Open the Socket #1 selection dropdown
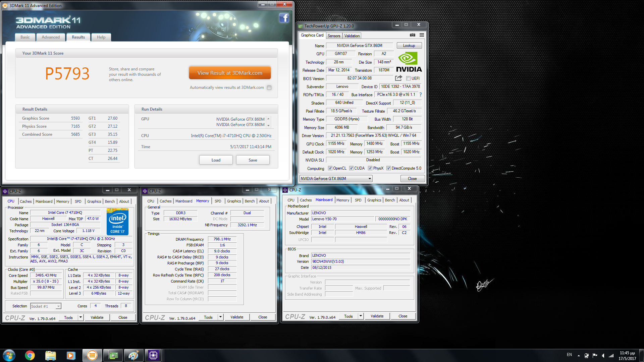Viewport: 644px width, 362px height. pos(46,306)
